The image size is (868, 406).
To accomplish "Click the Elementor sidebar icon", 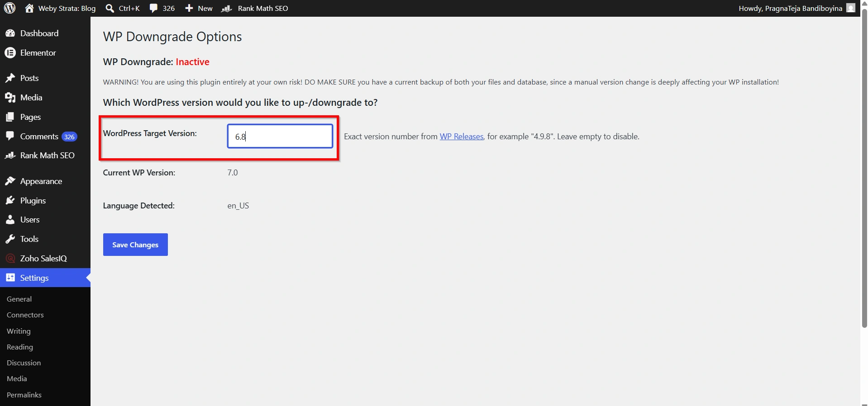I will pyautogui.click(x=10, y=53).
